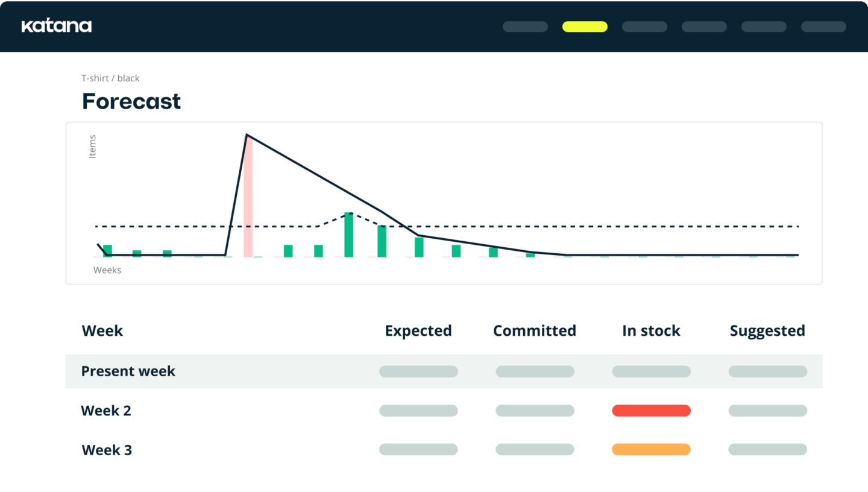Image resolution: width=868 pixels, height=492 pixels.
Task: Select the yellow highlighted navigation pill
Action: coord(585,27)
